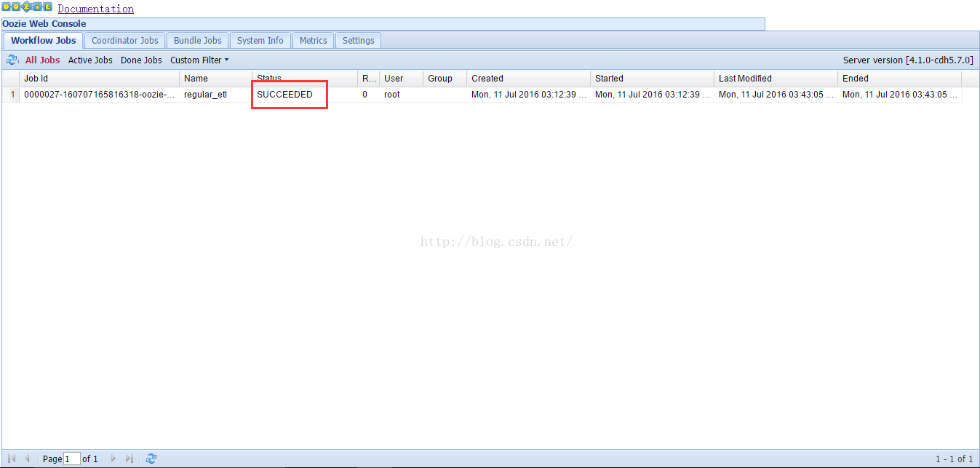Click the paging toolbar refresh icon

[x=151, y=459]
